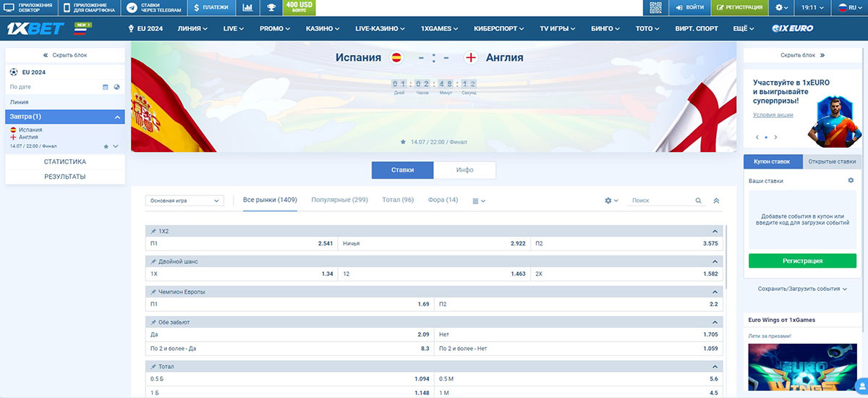Open the Основная игра dropdown
Image resolution: width=868 pixels, height=398 pixels.
pyautogui.click(x=184, y=200)
